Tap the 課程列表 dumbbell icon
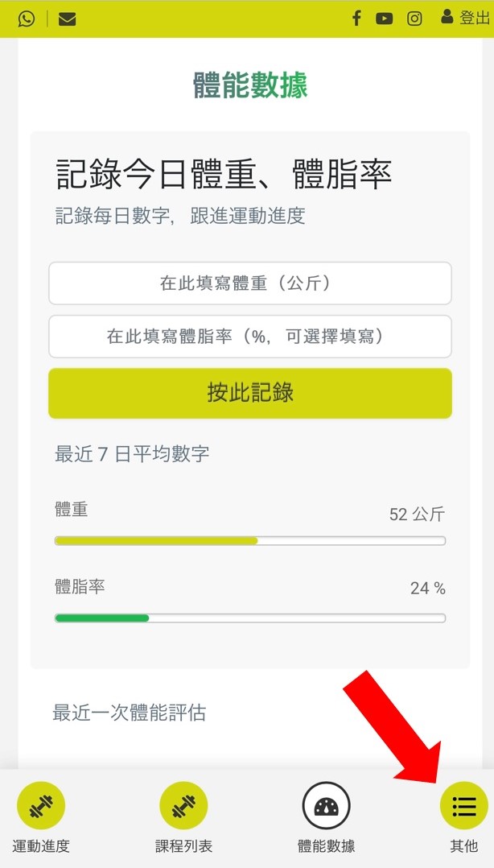The height and width of the screenshot is (868, 494). [183, 805]
